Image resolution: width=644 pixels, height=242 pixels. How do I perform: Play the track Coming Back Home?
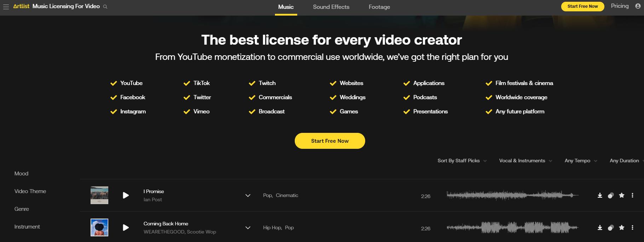[x=126, y=227]
